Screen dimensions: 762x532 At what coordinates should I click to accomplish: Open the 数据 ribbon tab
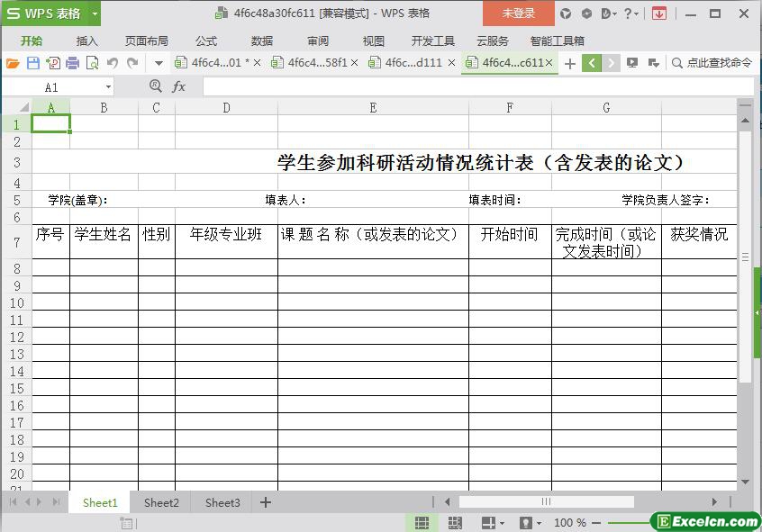pos(262,41)
